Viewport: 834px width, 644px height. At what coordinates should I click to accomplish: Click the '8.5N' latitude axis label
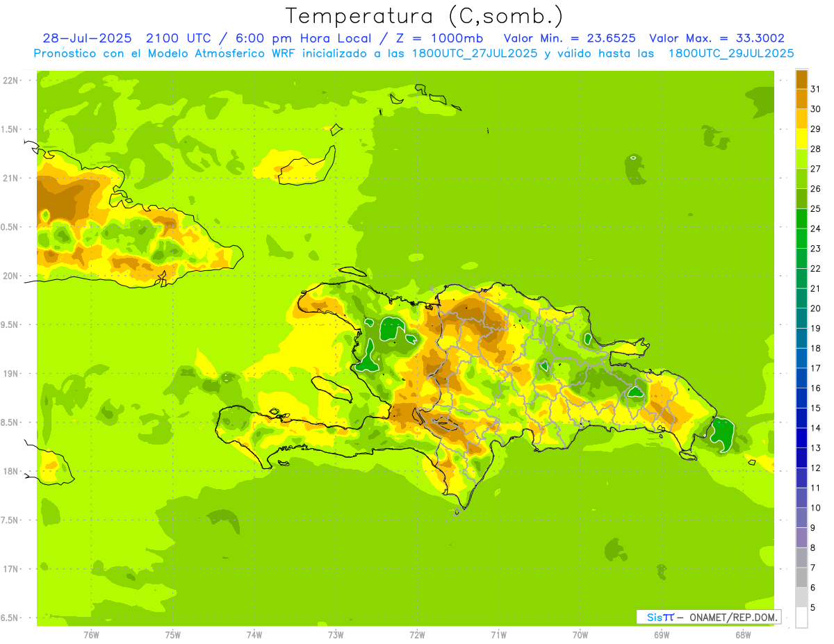pyautogui.click(x=10, y=422)
